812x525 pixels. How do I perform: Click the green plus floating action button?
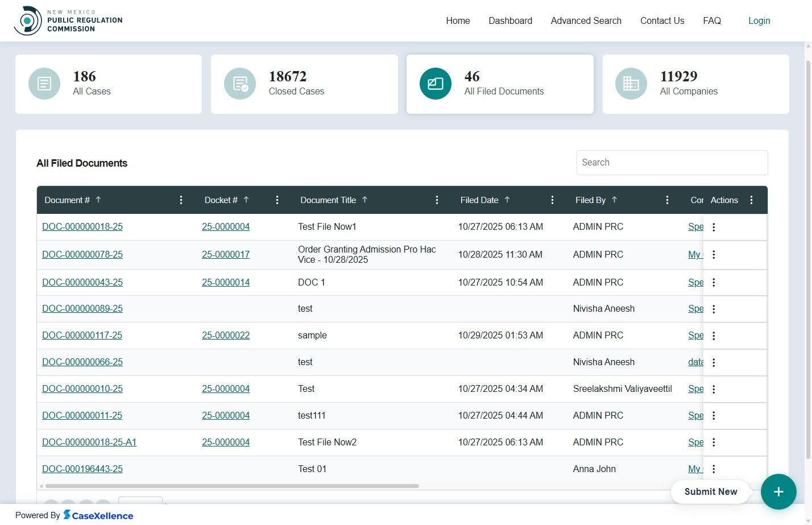click(778, 491)
